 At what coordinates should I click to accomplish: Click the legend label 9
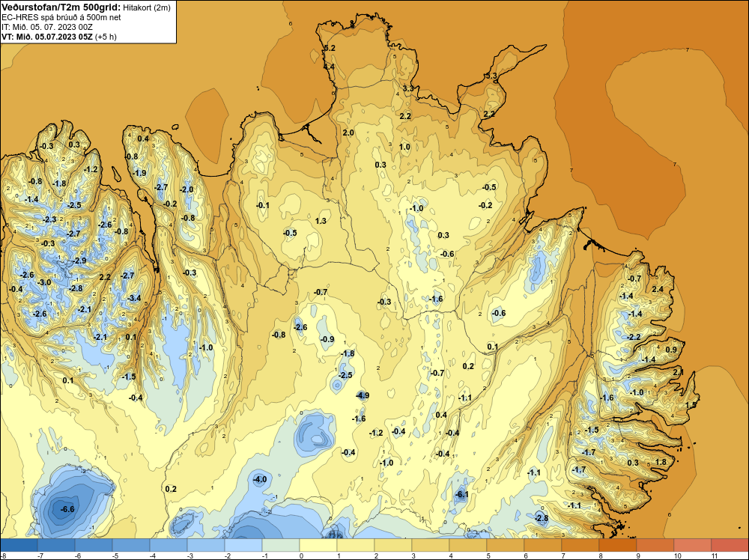(637, 556)
